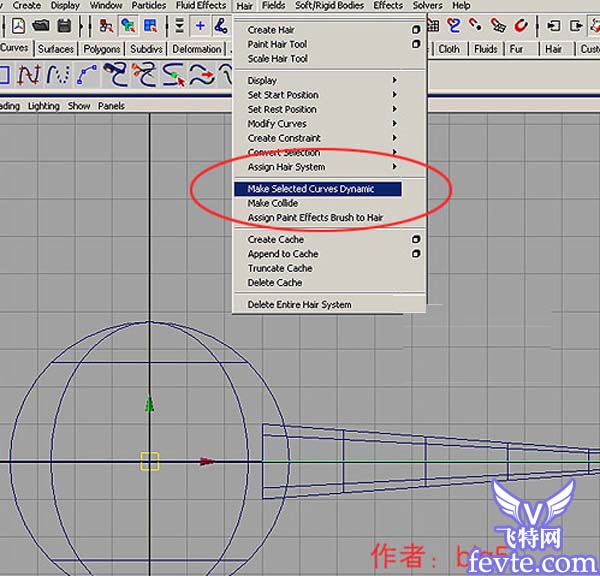Click the Detach Curves scissors shelf icon
The height and width of the screenshot is (576, 600).
tap(144, 74)
